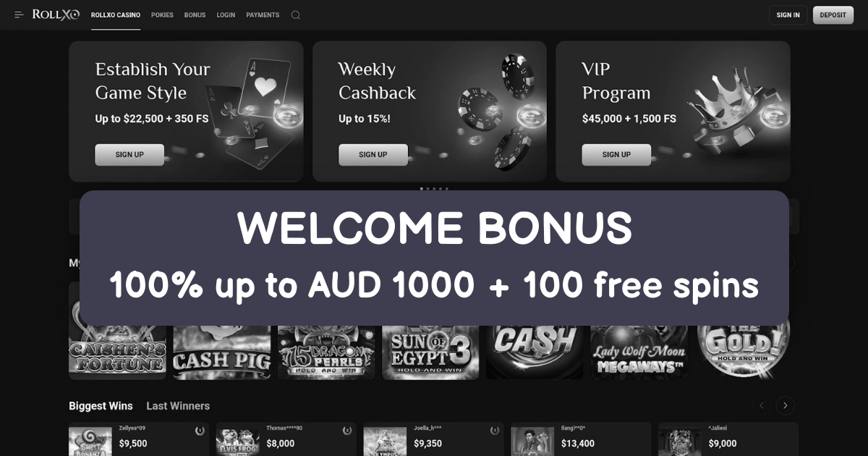The width and height of the screenshot is (868, 456).
Task: Select the Rollxo Casino tab
Action: (x=116, y=14)
